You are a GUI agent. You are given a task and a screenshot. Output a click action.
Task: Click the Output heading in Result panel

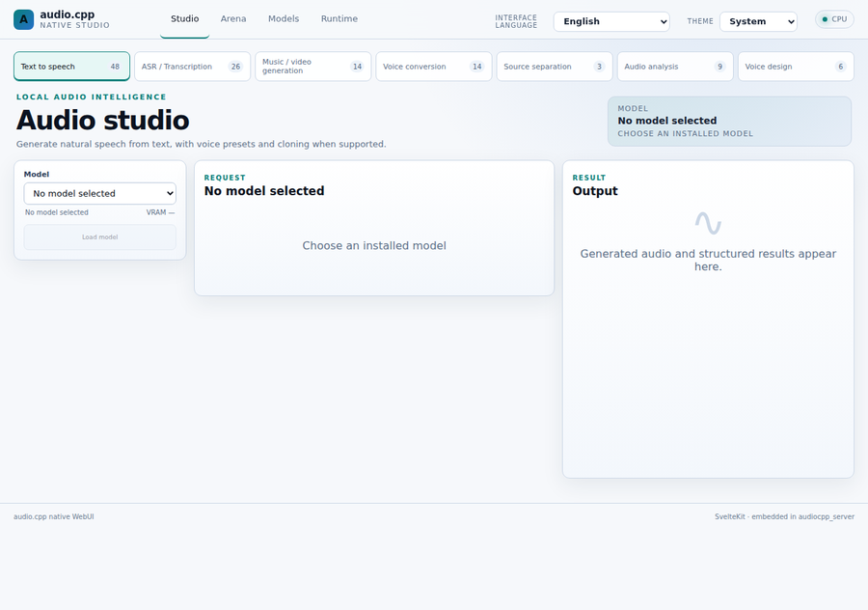[x=595, y=191]
